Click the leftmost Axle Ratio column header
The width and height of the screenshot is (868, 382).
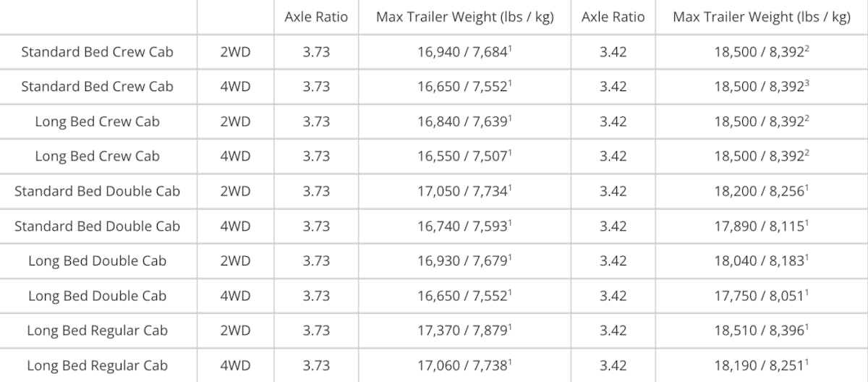coord(316,17)
